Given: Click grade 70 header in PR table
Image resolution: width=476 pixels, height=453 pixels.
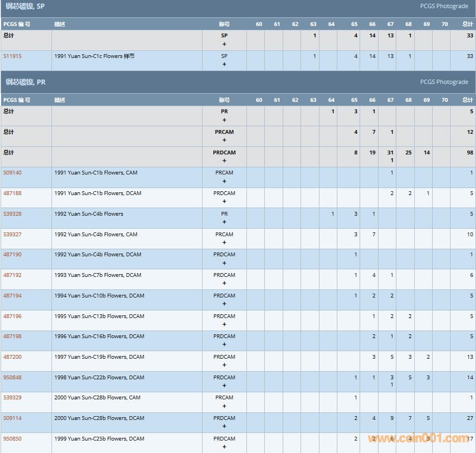Looking at the screenshot, I should 445,100.
